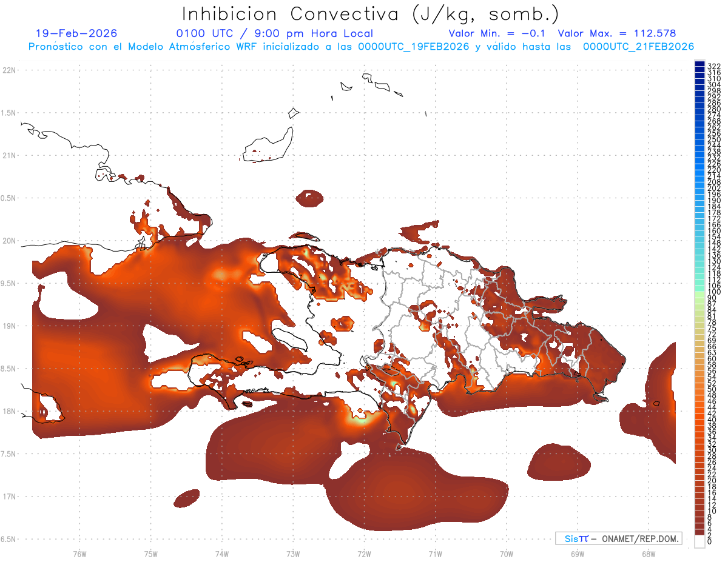
Task: Click the '0' colorbar label
Action: [x=709, y=541]
